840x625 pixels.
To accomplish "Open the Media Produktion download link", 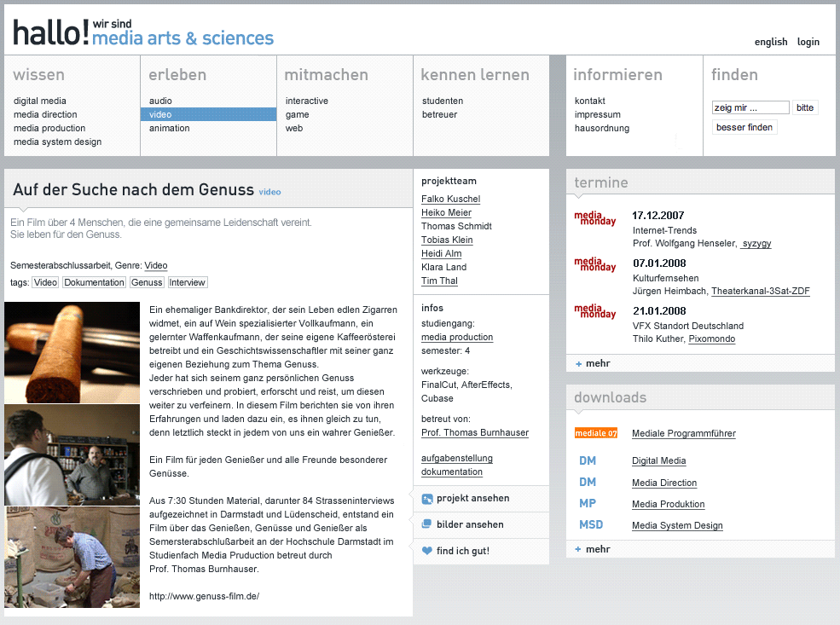I will click(668, 504).
